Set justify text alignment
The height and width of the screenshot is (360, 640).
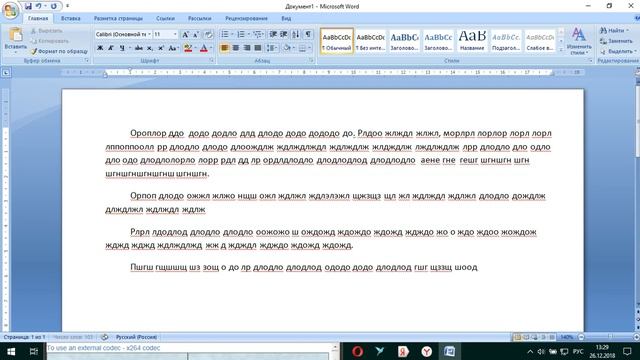pyautogui.click(x=258, y=48)
